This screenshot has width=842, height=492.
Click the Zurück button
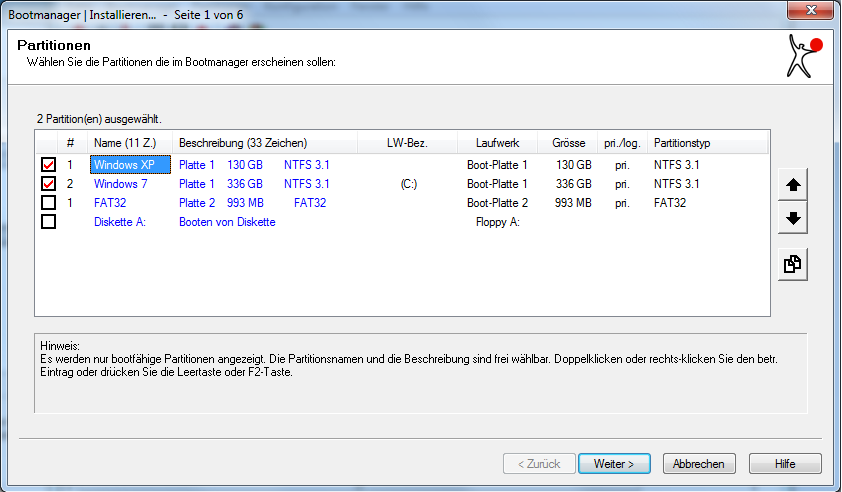539,464
